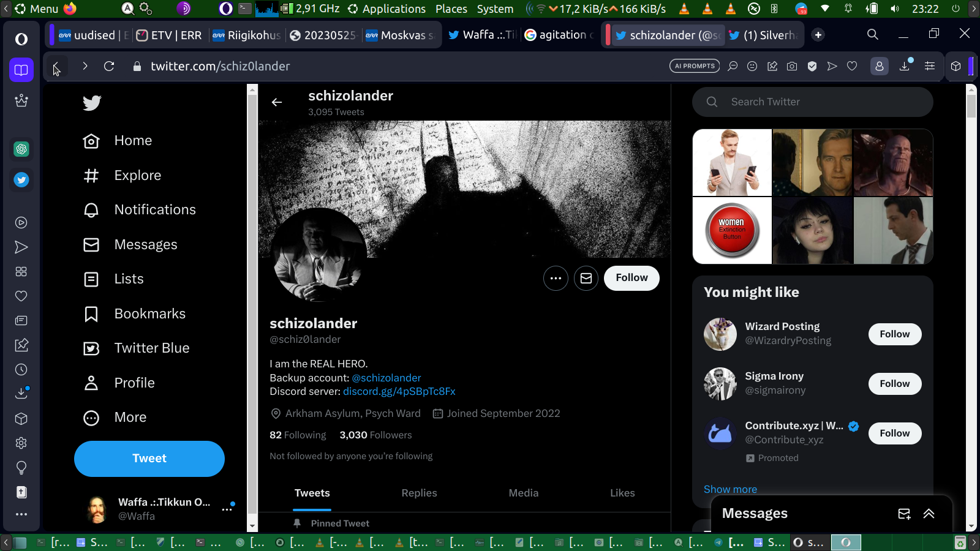Open the three-dot options menu on schizolander's profile
The height and width of the screenshot is (551, 980).
point(556,278)
